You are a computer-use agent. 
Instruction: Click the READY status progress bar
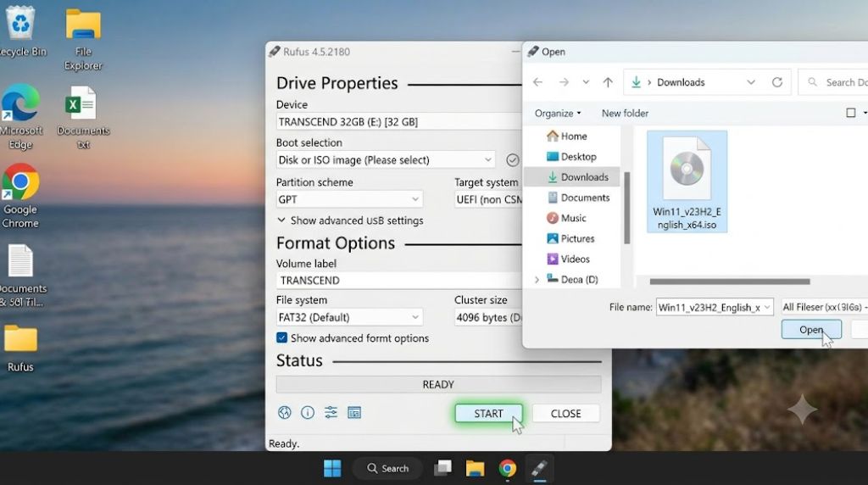point(438,384)
